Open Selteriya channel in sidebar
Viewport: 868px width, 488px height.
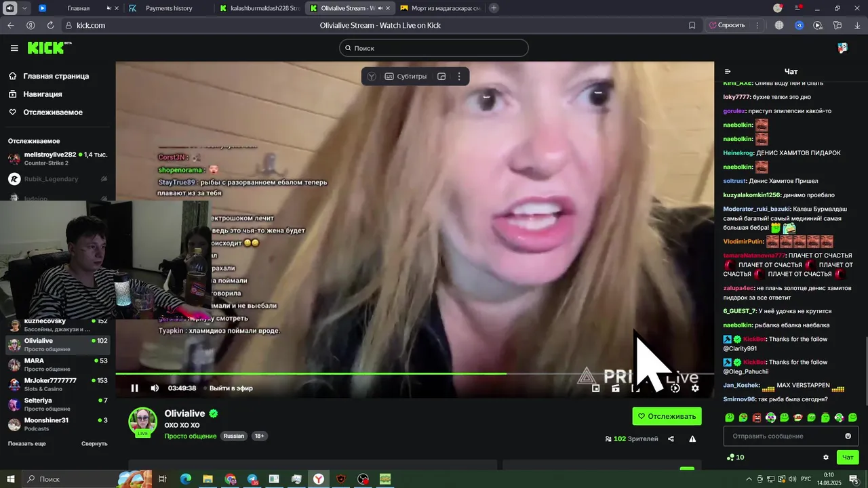point(58,405)
